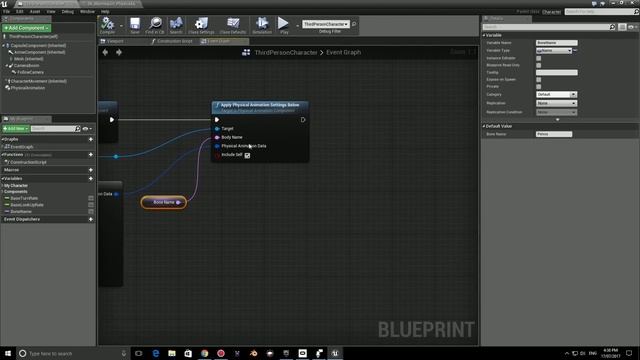Image resolution: width=640 pixels, height=360 pixels.
Task: Navigate forward in graph history
Action: (x=119, y=52)
